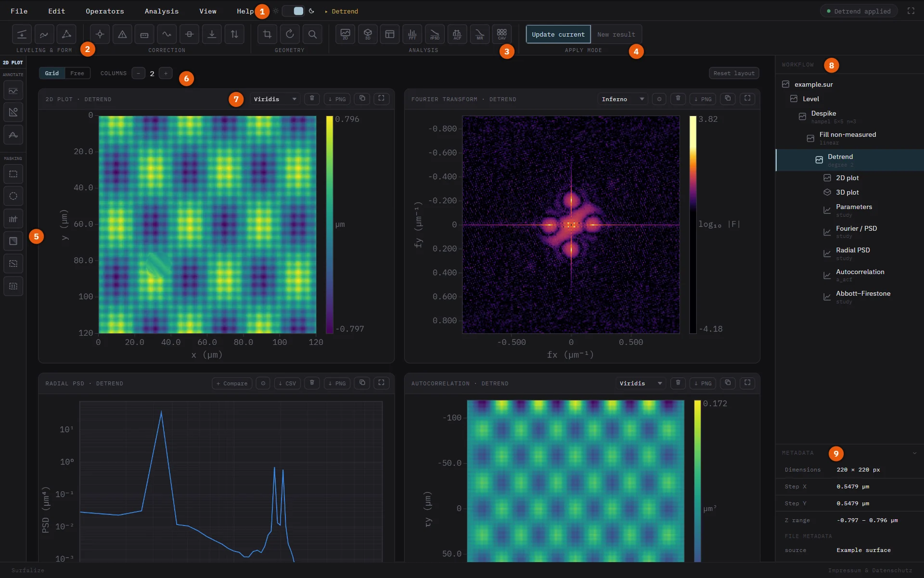Select the FFT analysis tool
The width and height of the screenshot is (924, 578).
tap(412, 34)
